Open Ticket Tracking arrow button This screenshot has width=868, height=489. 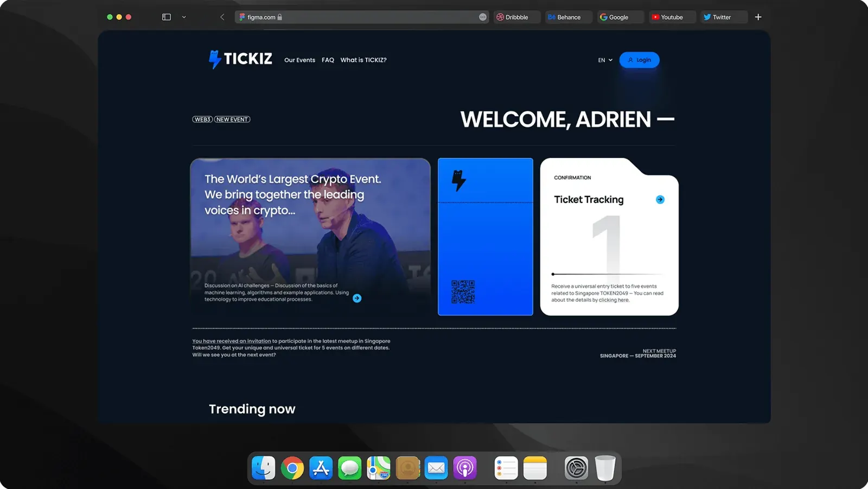(x=660, y=200)
